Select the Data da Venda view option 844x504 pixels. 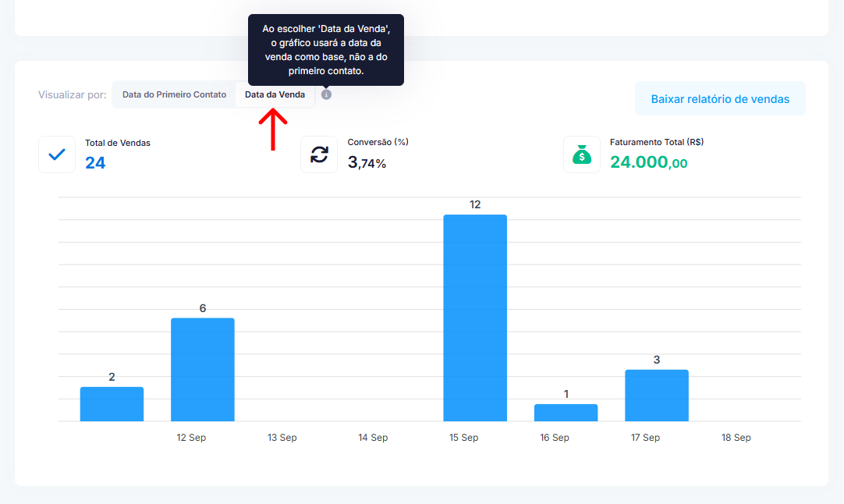click(275, 94)
